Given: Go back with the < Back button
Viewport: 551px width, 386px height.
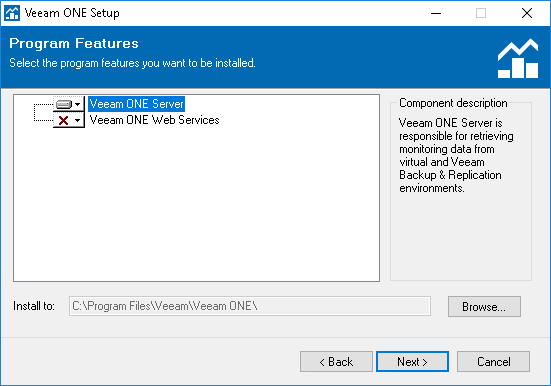Looking at the screenshot, I should 336,361.
